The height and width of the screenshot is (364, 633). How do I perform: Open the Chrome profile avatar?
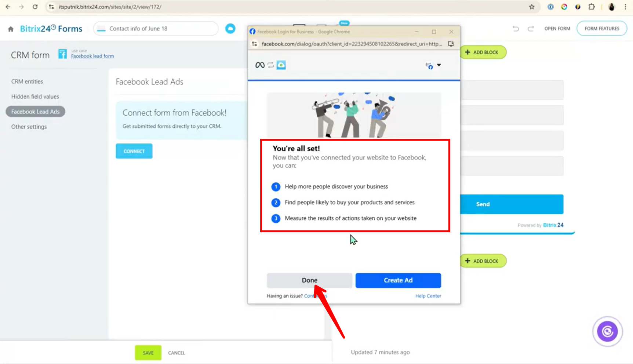(x=611, y=7)
